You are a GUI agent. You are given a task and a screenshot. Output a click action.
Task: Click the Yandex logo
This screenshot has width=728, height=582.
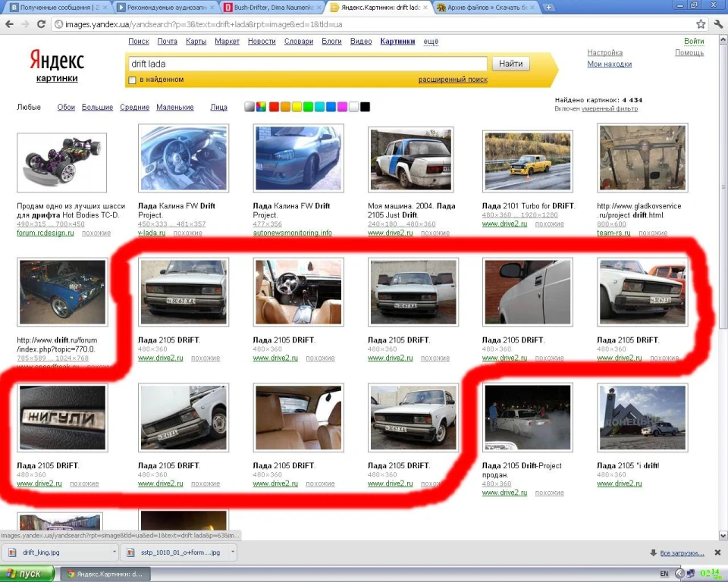[x=57, y=61]
